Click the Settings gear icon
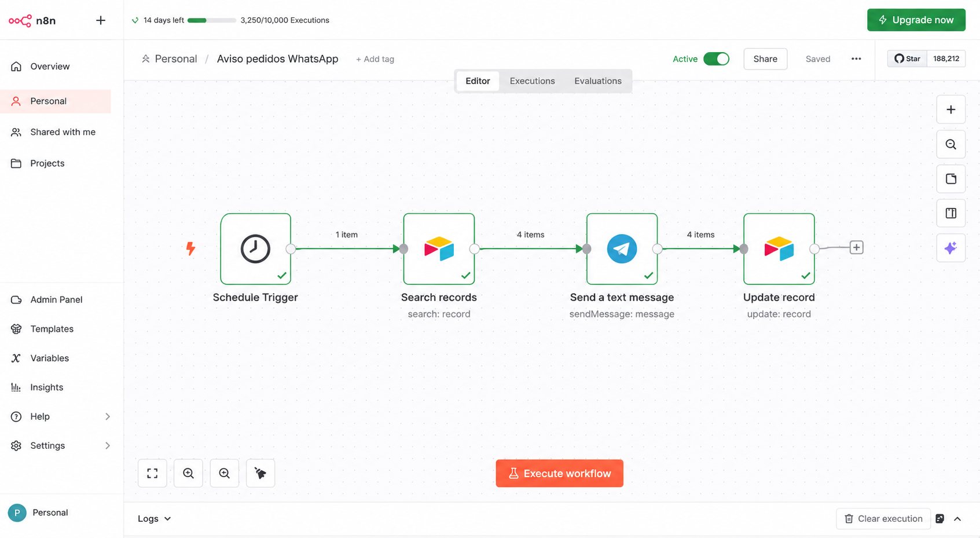The width and height of the screenshot is (980, 538). point(16,445)
